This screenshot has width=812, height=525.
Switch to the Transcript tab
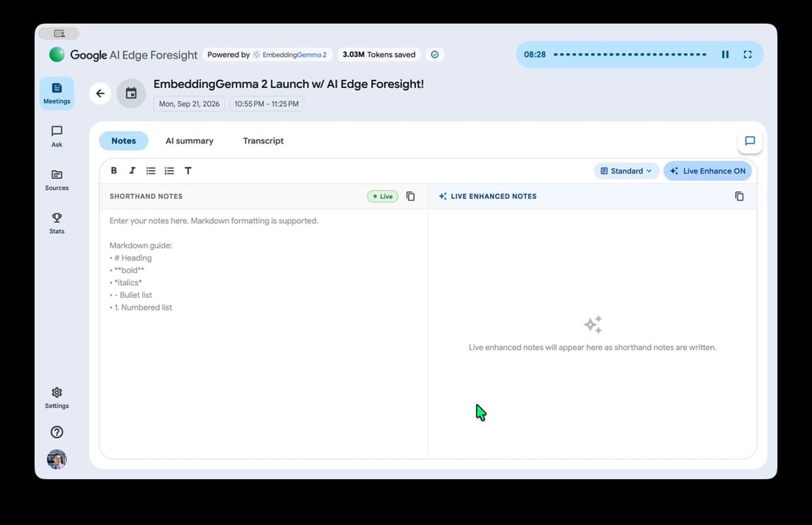[263, 141]
